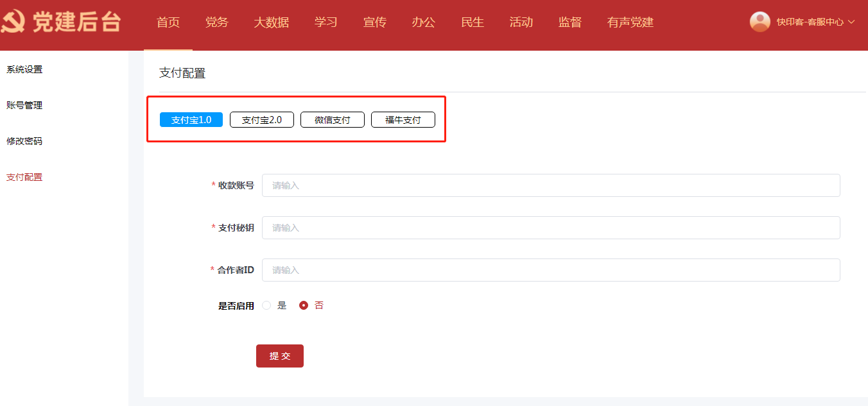Navigate to the 监督 menu

[569, 22]
